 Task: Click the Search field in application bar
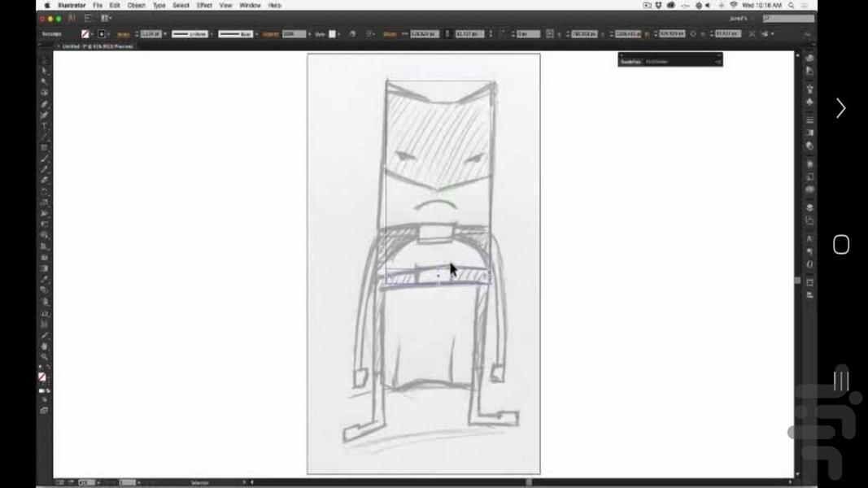pyautogui.click(x=788, y=18)
